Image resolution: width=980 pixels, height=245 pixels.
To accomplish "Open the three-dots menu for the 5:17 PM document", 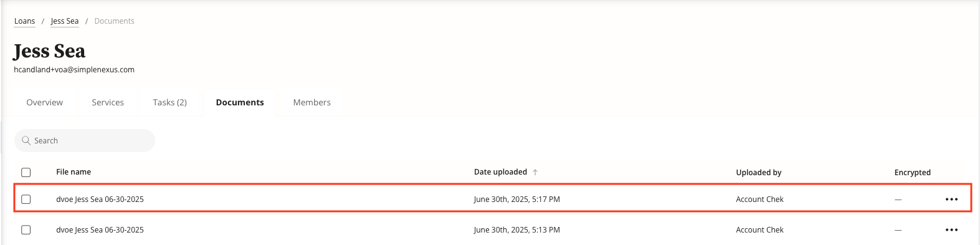I will [951, 199].
